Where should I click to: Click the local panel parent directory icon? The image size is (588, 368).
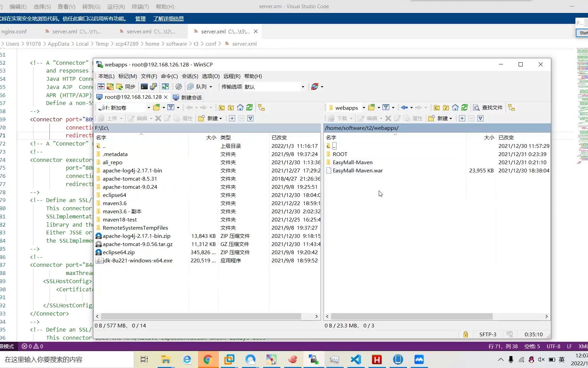coord(222,108)
